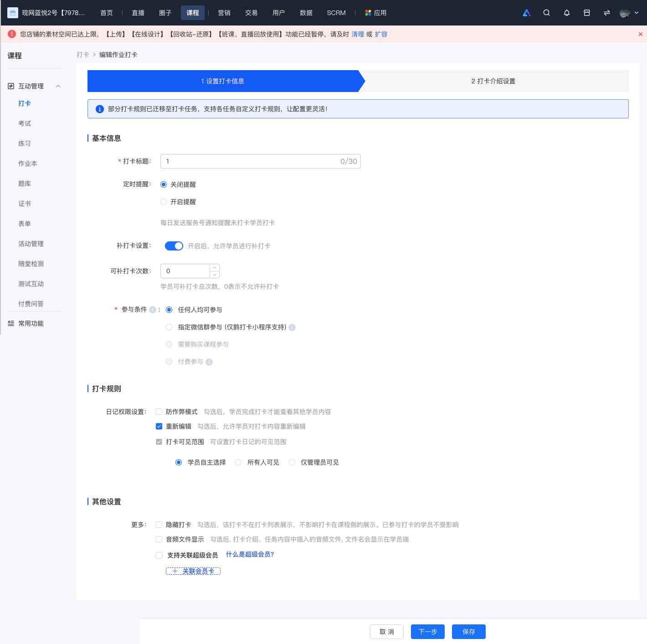Open the 数据 top menu
647x644 pixels.
(306, 13)
